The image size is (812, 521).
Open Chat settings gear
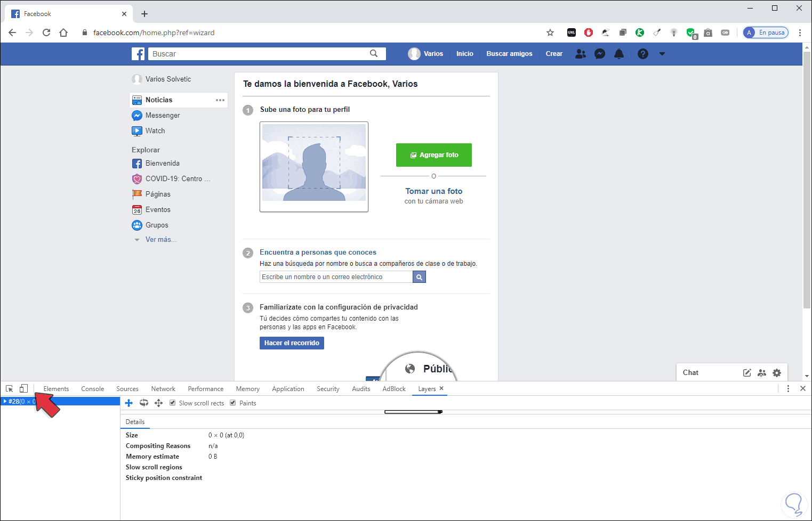tap(777, 373)
